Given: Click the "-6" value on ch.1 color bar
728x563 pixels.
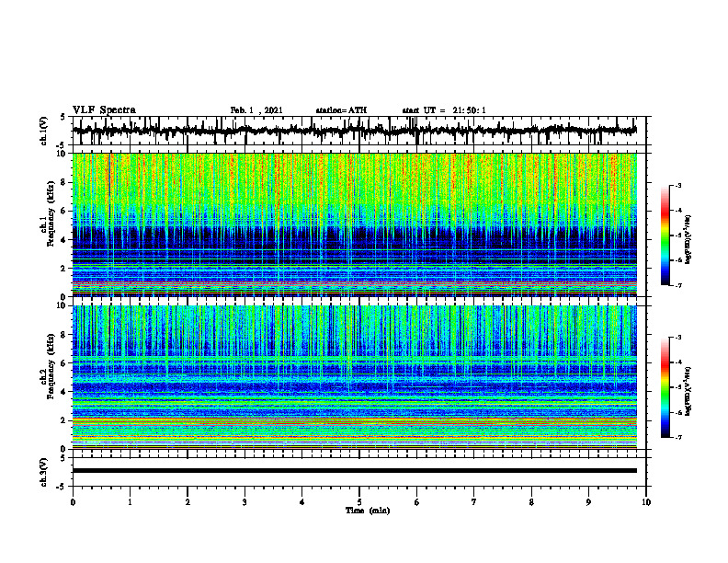Looking at the screenshot, I should [x=678, y=260].
